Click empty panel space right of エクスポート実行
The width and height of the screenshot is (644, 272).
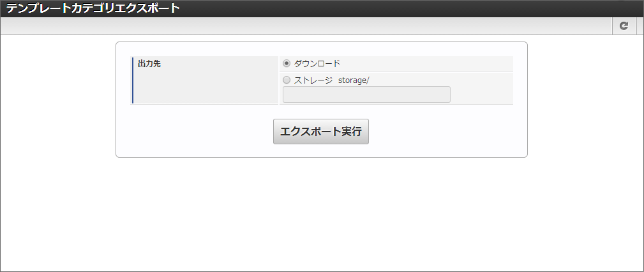pyautogui.click(x=447, y=132)
